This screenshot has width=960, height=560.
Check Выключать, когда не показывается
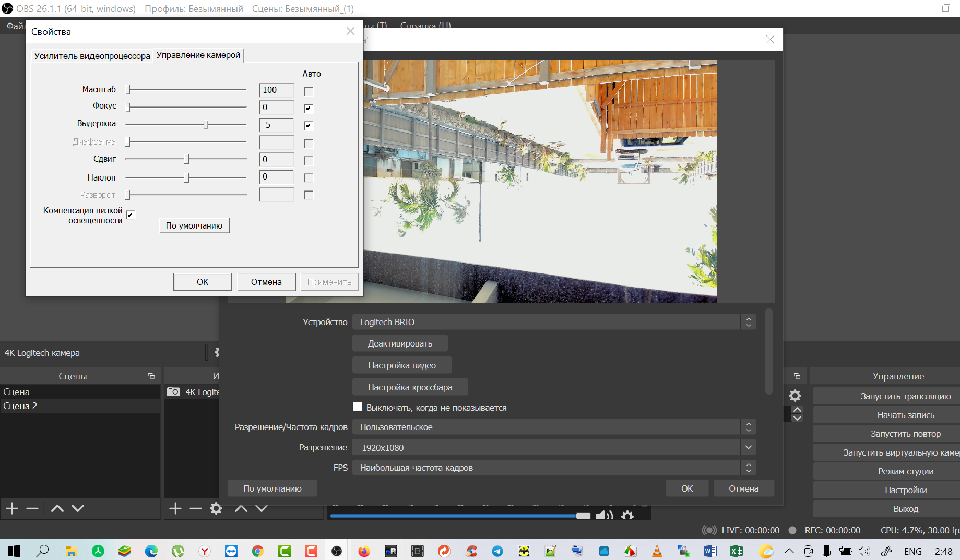pyautogui.click(x=358, y=407)
